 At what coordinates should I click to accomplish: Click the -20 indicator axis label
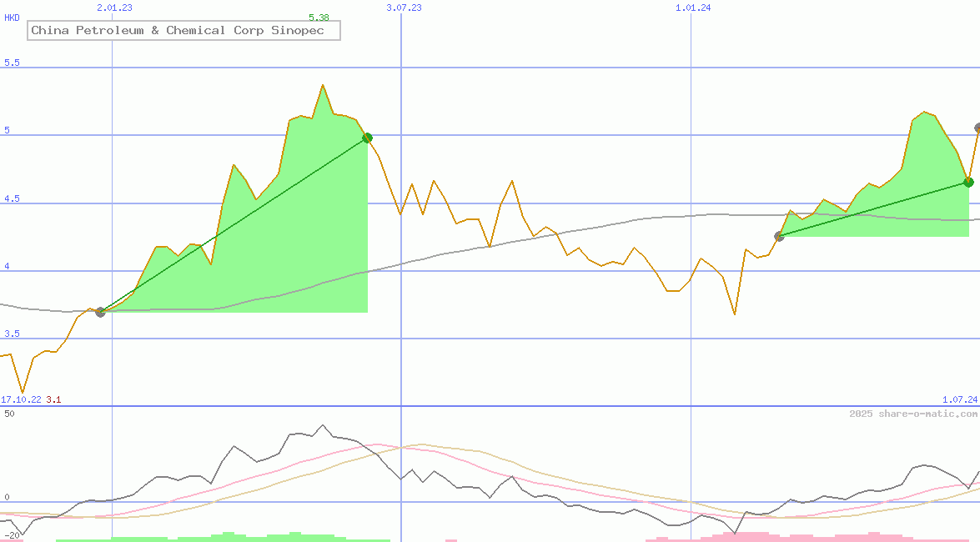12,535
